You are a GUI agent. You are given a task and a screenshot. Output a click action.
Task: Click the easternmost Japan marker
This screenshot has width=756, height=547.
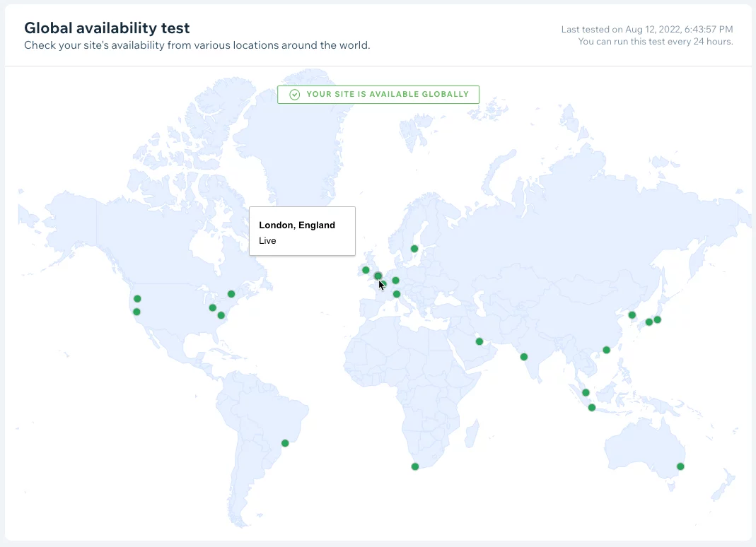coord(657,320)
